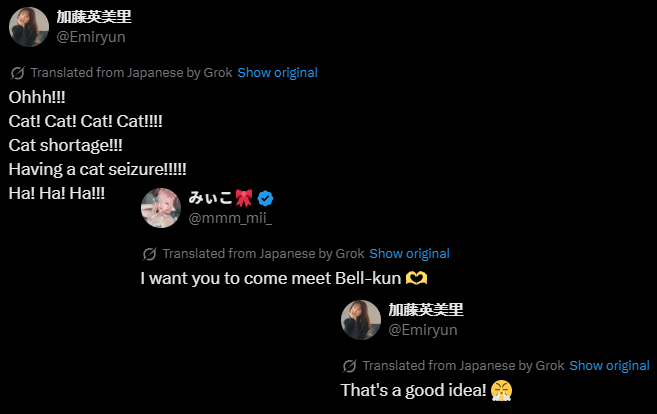Open the avatar beside the "That's a good idea!" reply
This screenshot has width=657, height=414.
point(361,320)
